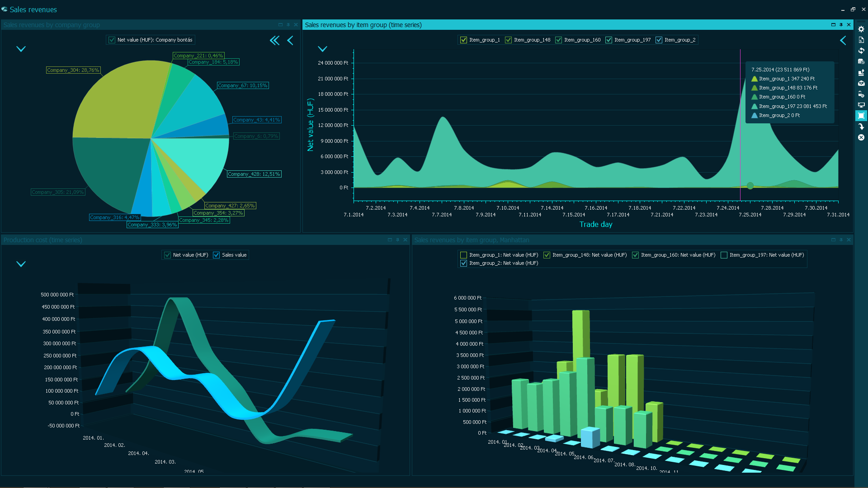Close the company group pie panel
The height and width of the screenshot is (488, 868).
point(296,25)
